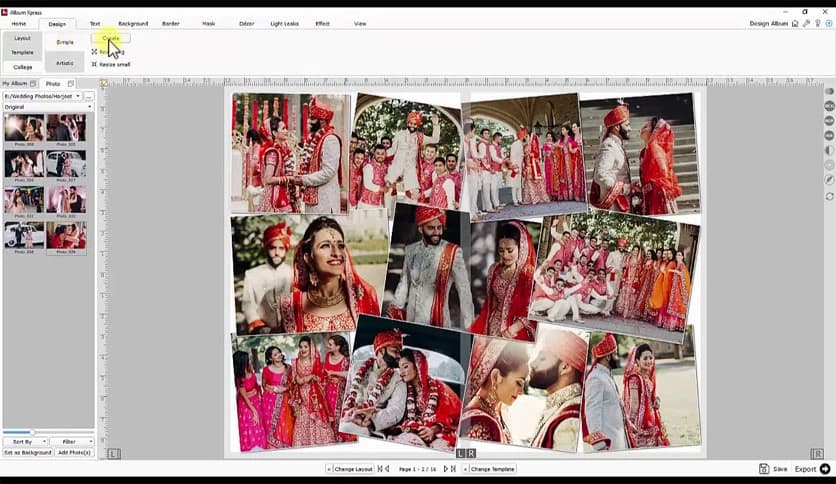Click the Add Photo(s) button
This screenshot has height=484, width=836.
point(74,452)
